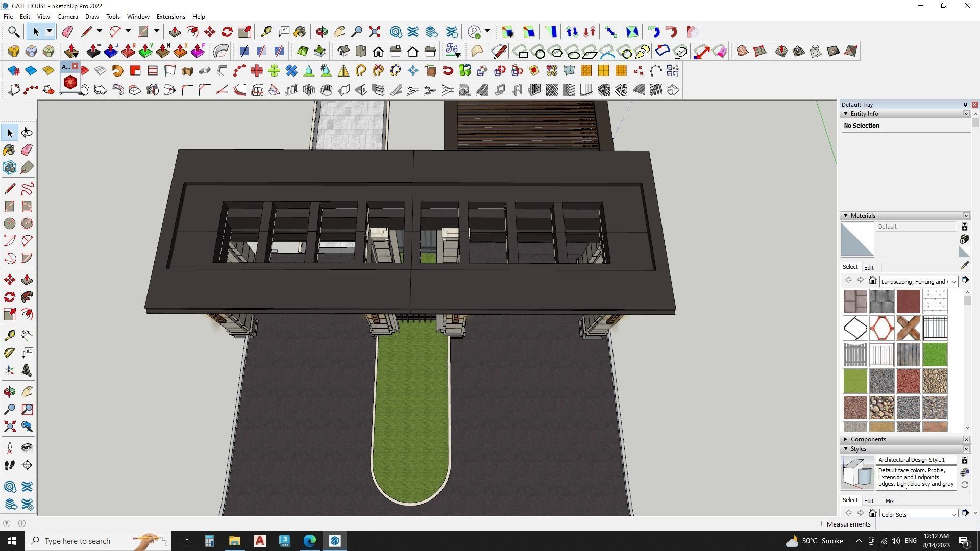Click Windows search box in taskbar
The image size is (980, 551).
(97, 541)
